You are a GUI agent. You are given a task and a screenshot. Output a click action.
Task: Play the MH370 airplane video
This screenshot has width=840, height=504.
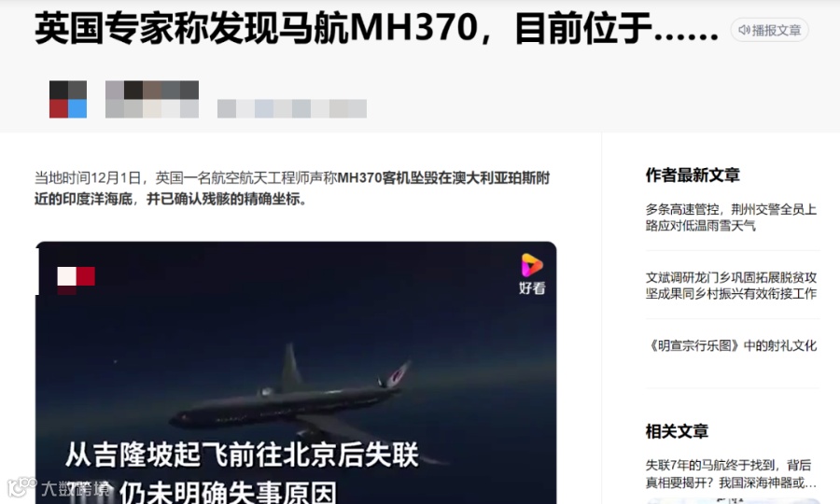click(296, 372)
